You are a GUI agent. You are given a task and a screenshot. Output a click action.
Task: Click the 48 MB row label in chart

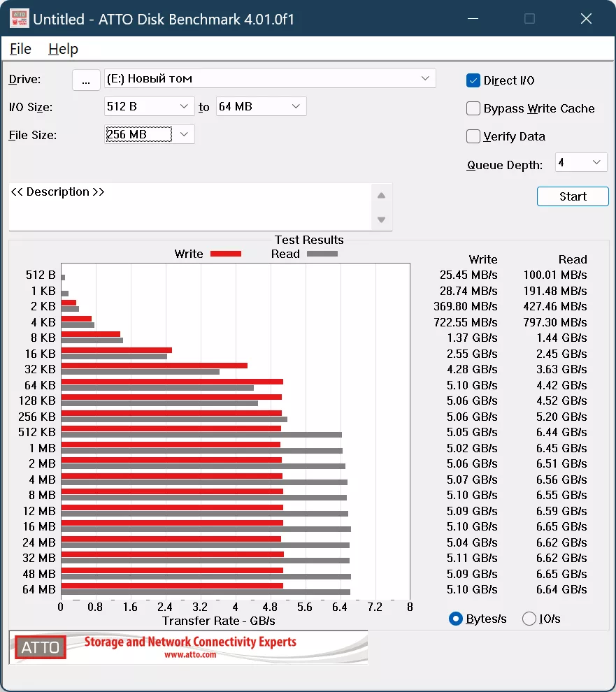click(39, 574)
